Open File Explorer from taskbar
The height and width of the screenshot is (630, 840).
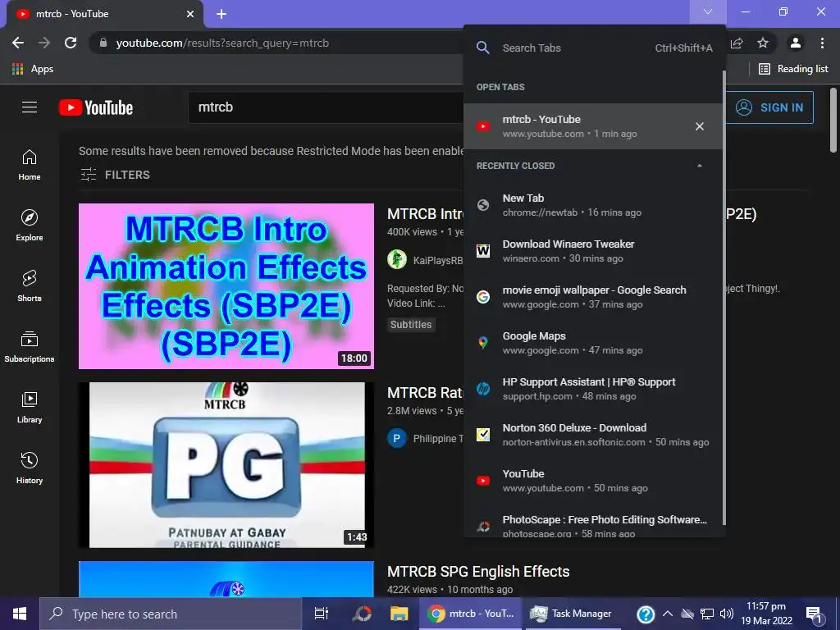(x=399, y=614)
